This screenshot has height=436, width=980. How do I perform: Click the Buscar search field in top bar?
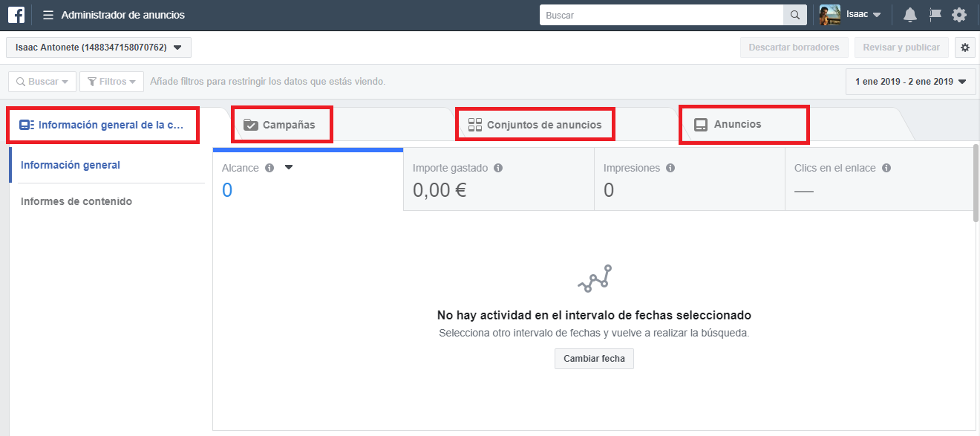pyautogui.click(x=661, y=15)
